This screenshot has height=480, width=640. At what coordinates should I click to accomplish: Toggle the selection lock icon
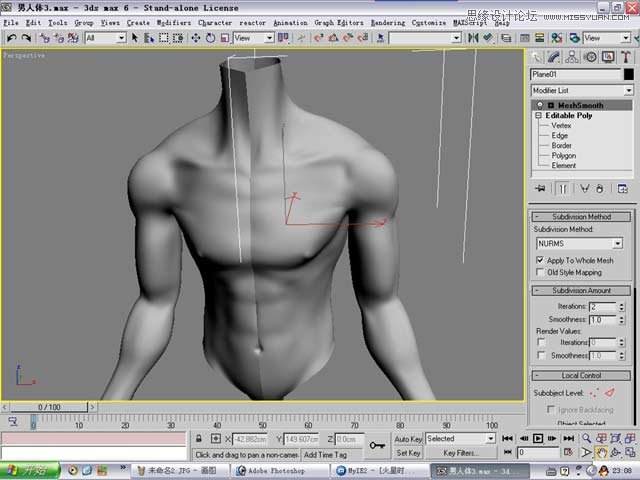(x=200, y=439)
